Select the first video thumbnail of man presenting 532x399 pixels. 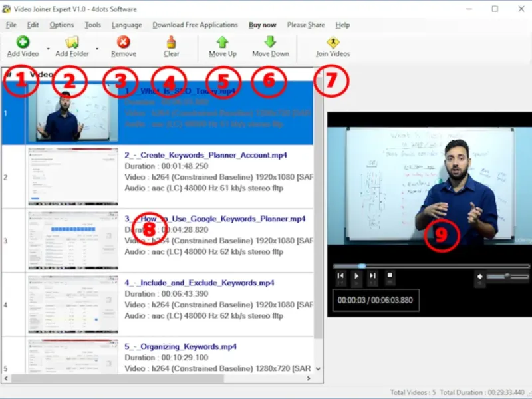pyautogui.click(x=73, y=113)
